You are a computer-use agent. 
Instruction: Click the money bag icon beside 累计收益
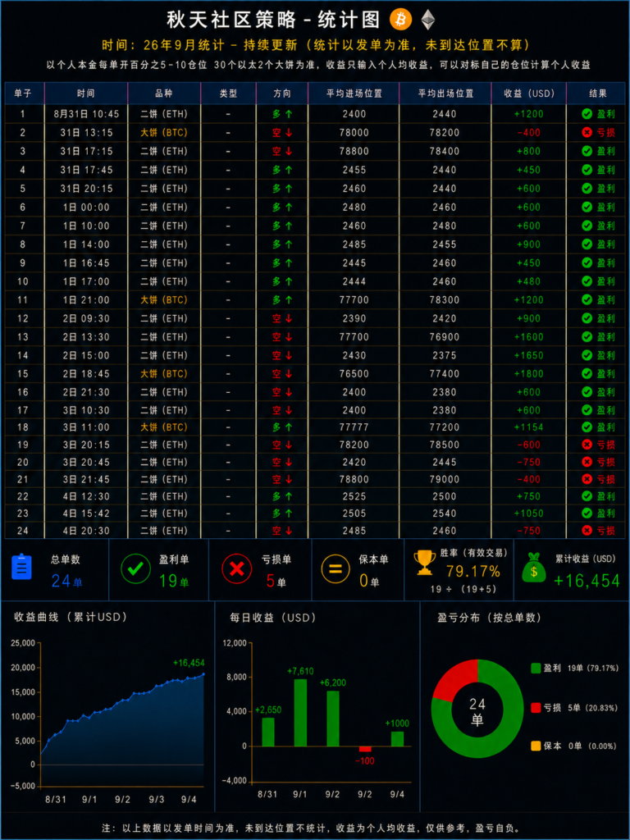point(533,568)
